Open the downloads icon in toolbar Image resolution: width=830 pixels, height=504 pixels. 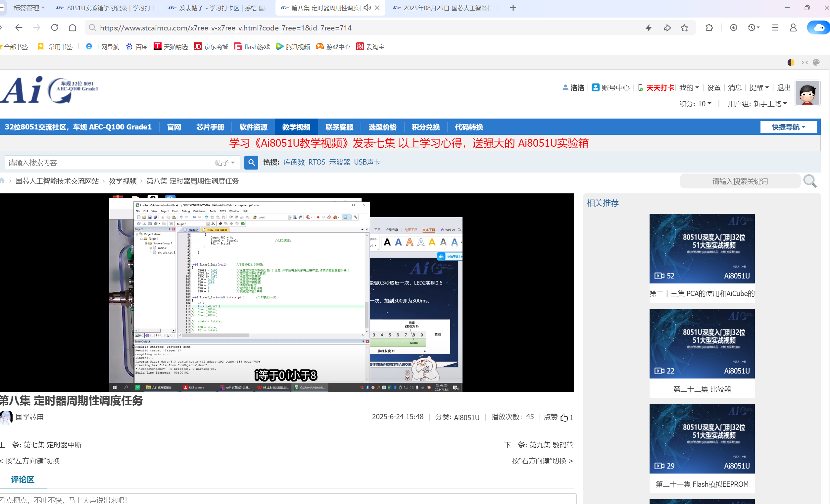733,27
